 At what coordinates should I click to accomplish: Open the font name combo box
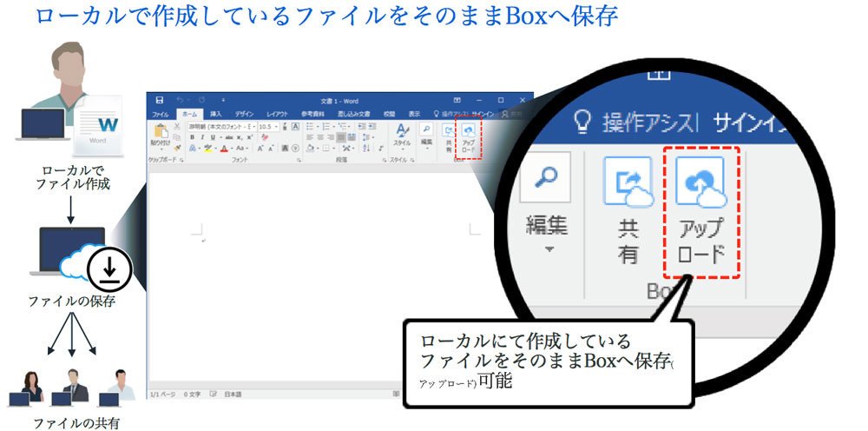(x=222, y=128)
